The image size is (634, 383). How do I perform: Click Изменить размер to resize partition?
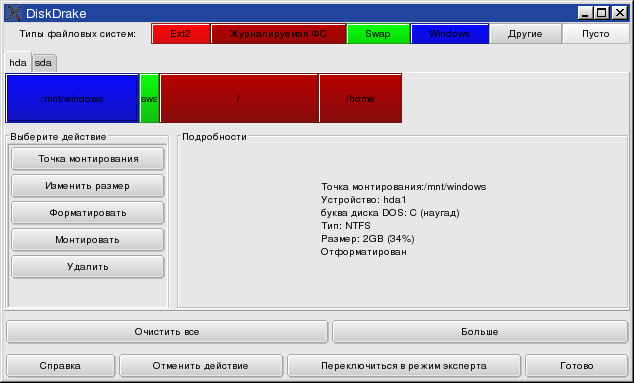[x=88, y=186]
